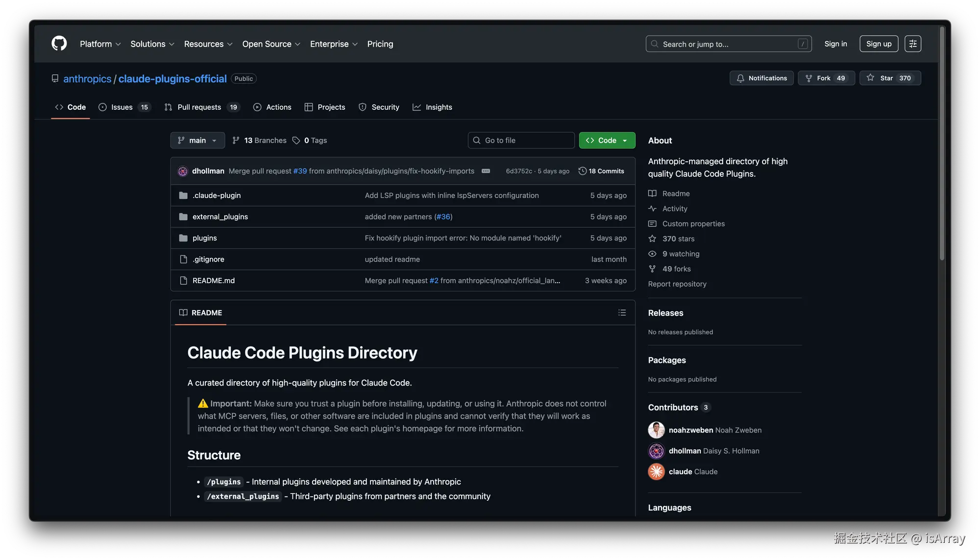Image resolution: width=980 pixels, height=560 pixels.
Task: Click the star icon beside 370 stars
Action: pos(652,239)
